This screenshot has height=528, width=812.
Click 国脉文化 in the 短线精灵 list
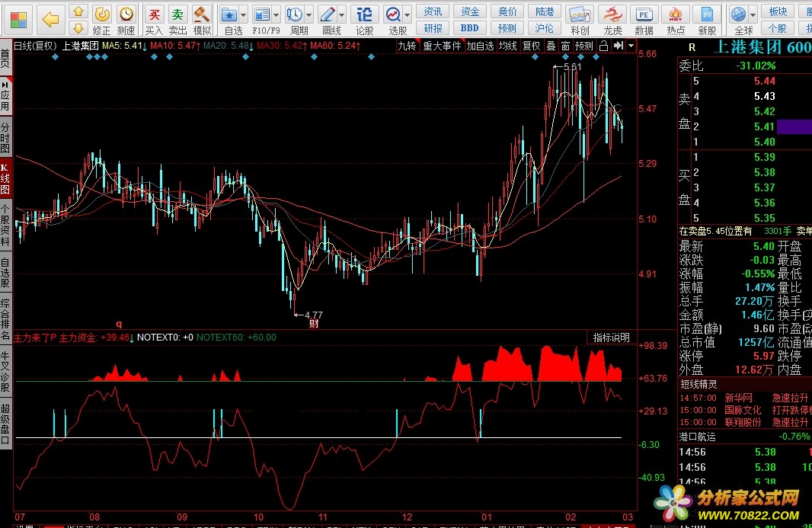pos(743,410)
